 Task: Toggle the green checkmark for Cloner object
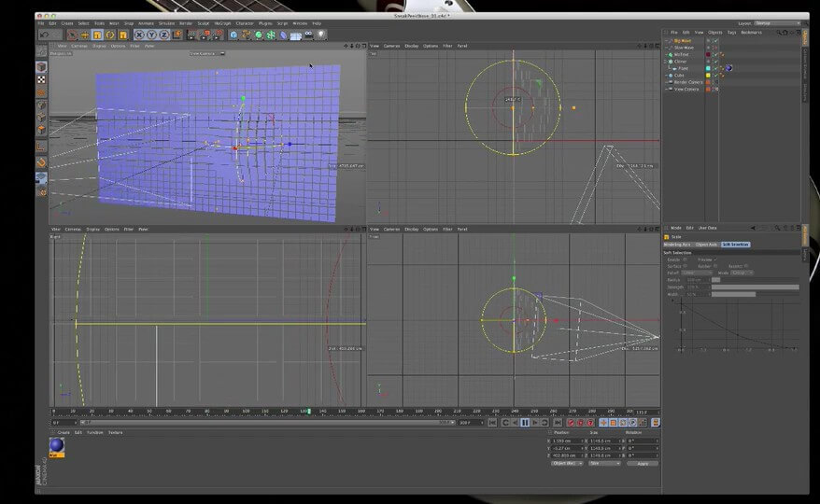coord(715,62)
